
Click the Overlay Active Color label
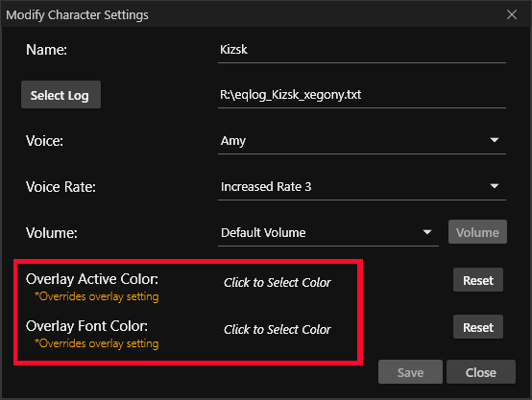click(x=92, y=279)
